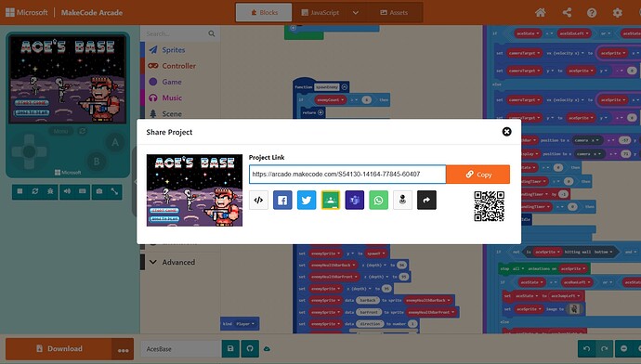Launch the simulator in full screen
Viewport: 641px width, 364px height.
pyautogui.click(x=114, y=191)
